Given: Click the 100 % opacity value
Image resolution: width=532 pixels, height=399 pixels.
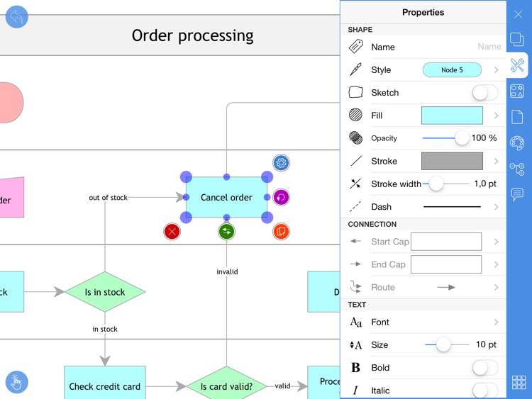Looking at the screenshot, I should [x=484, y=138].
